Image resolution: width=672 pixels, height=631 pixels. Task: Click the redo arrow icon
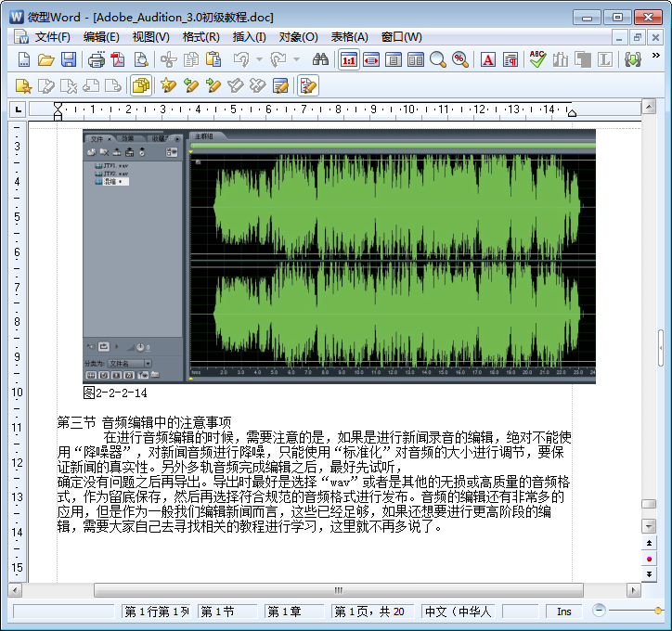[278, 59]
